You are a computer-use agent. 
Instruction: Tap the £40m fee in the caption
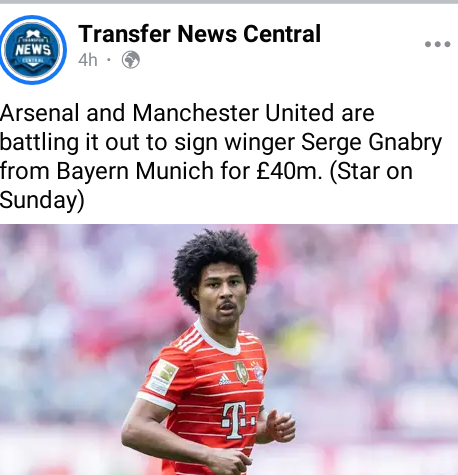click(x=289, y=171)
